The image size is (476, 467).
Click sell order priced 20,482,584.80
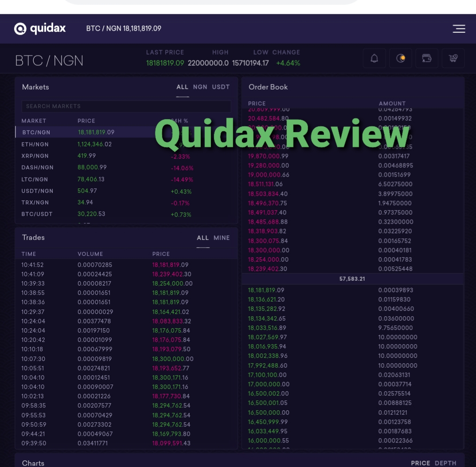click(353, 118)
